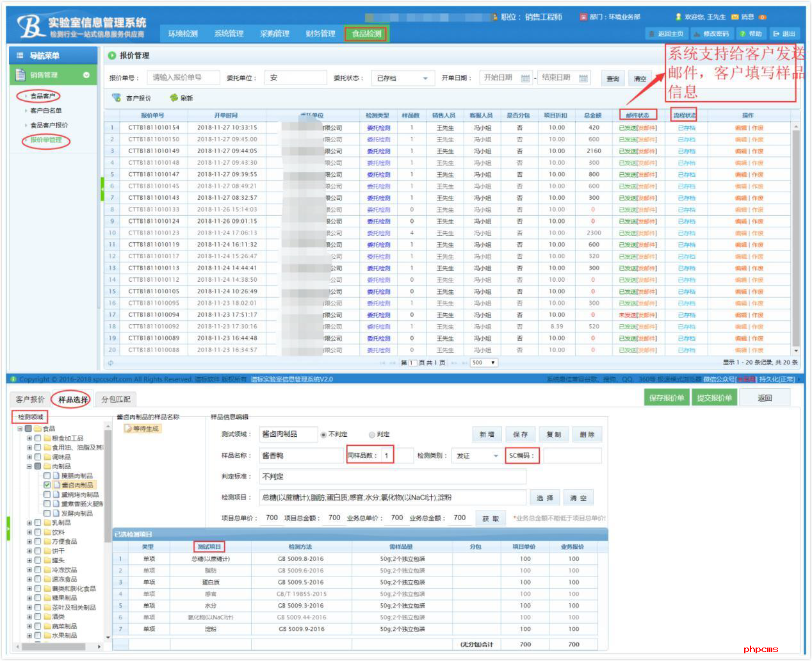812x661 pixels.
Task: Check the 腌腊肉制品 checkbox
Action: pyautogui.click(x=47, y=476)
